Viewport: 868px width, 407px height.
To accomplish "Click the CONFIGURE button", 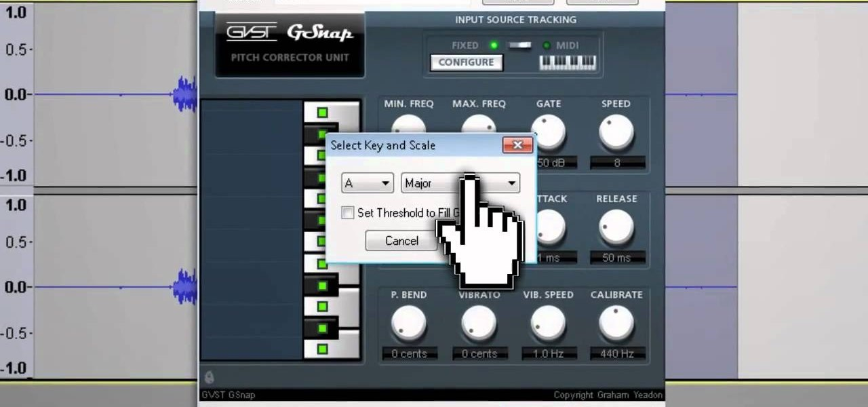I will pyautogui.click(x=466, y=62).
